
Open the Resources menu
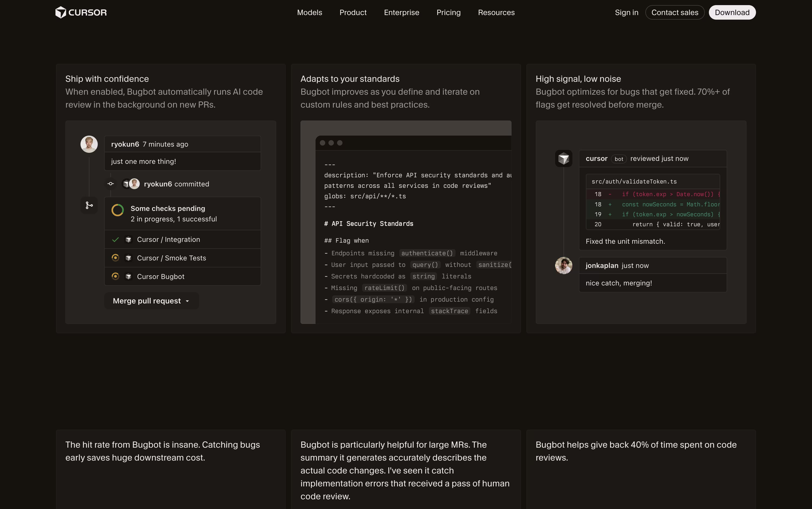(496, 12)
